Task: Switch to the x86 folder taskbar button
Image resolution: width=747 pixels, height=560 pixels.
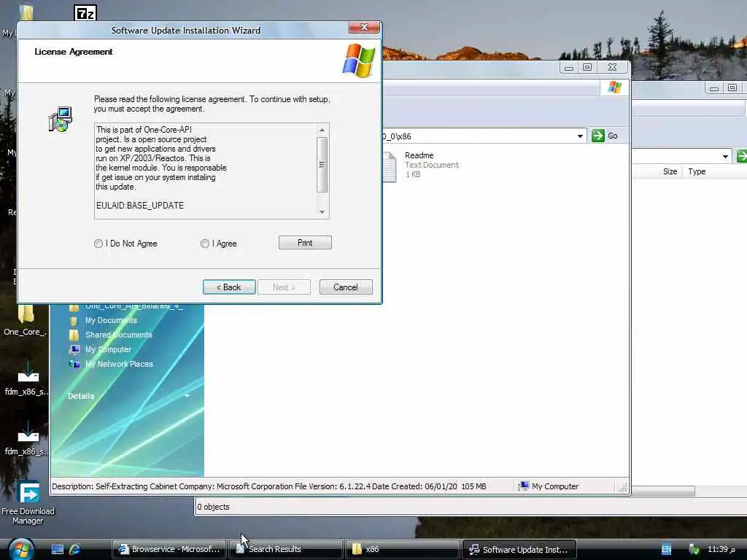Action: pos(402,549)
